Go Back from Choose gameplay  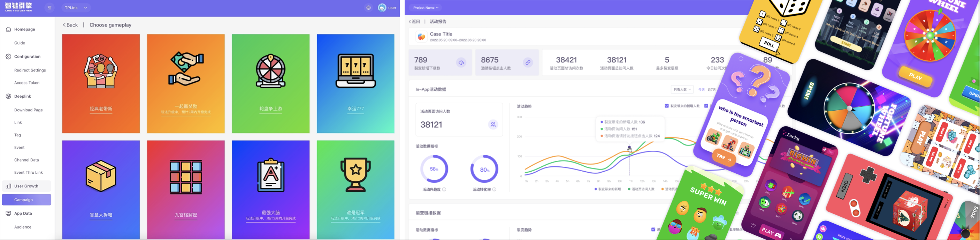[70, 25]
